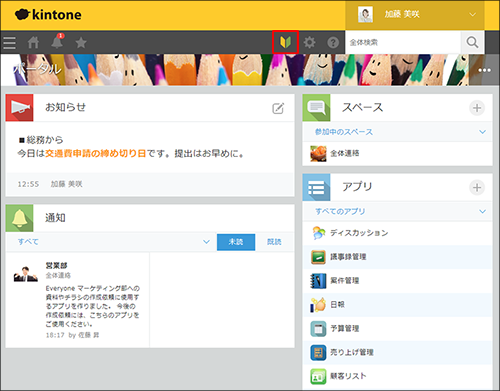Click the 案件管理 notebook icon
The width and height of the screenshot is (500, 391).
pos(318,281)
